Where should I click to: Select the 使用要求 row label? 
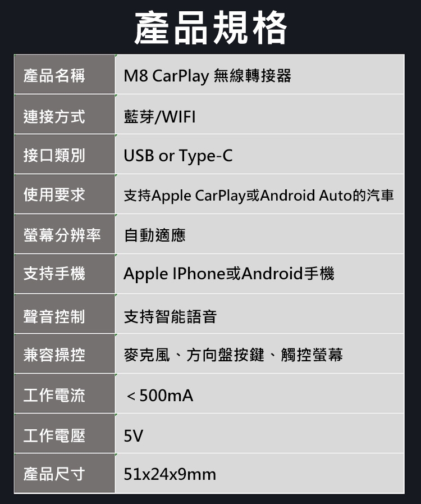[65, 194]
